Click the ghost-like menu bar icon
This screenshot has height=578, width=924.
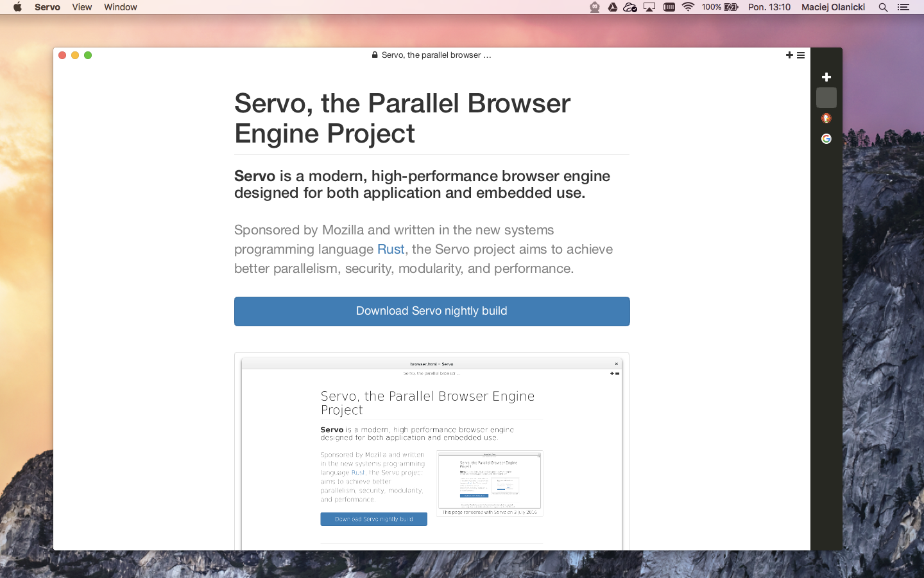click(x=595, y=7)
